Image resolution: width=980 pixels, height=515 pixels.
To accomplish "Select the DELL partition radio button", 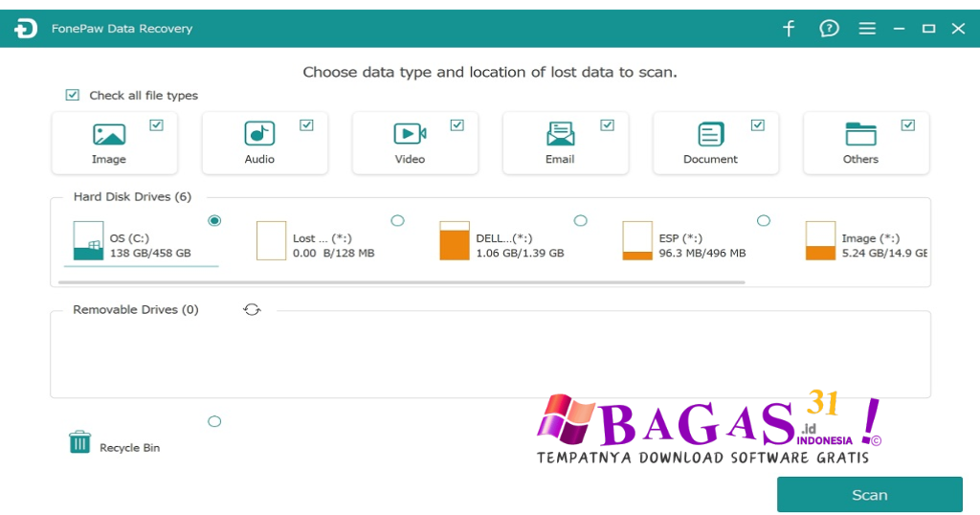I will 581,220.
